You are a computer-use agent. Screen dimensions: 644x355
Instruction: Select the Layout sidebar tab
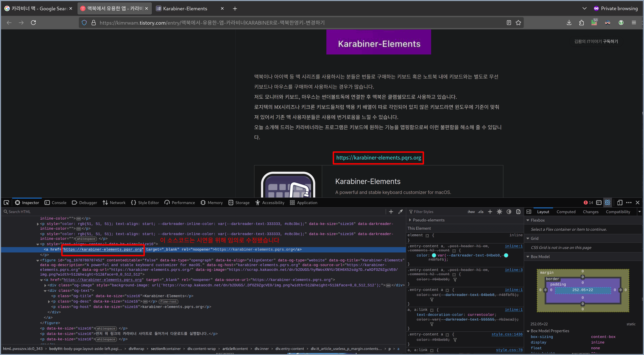[543, 211]
